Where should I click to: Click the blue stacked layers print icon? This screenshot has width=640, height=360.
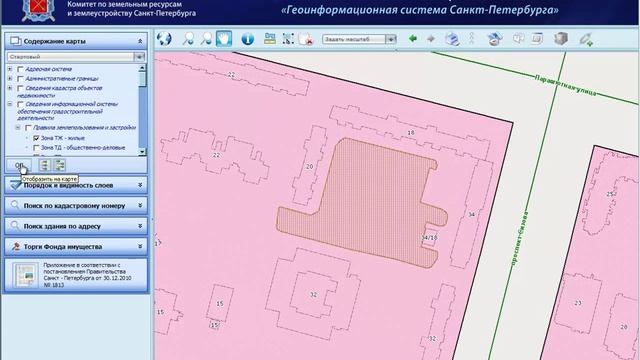tap(452, 39)
